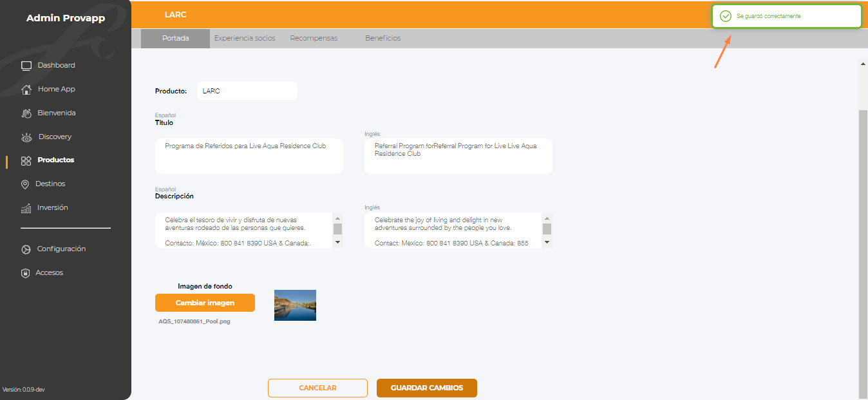This screenshot has height=400, width=868.
Task: Switch to the Recompensas tab
Action: click(314, 38)
